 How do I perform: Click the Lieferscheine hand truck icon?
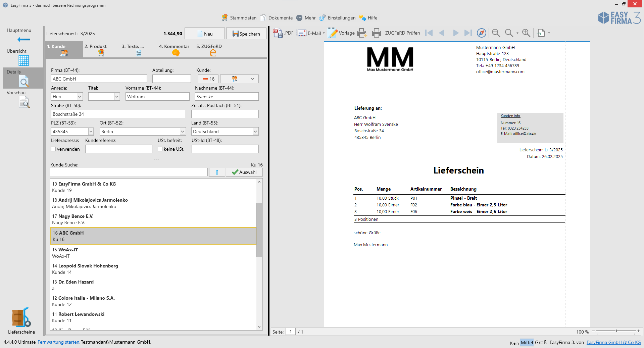21,317
